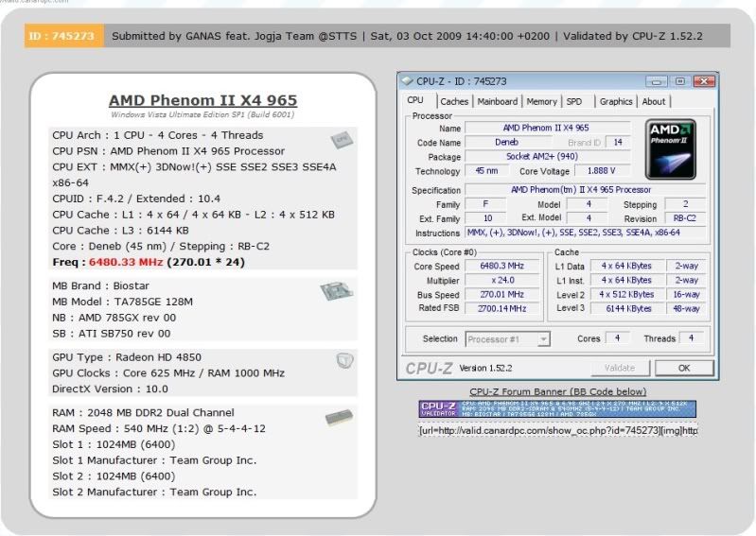The image size is (756, 536).
Task: Click the CPU chip icon in CPU section
Action: pyautogui.click(x=342, y=140)
